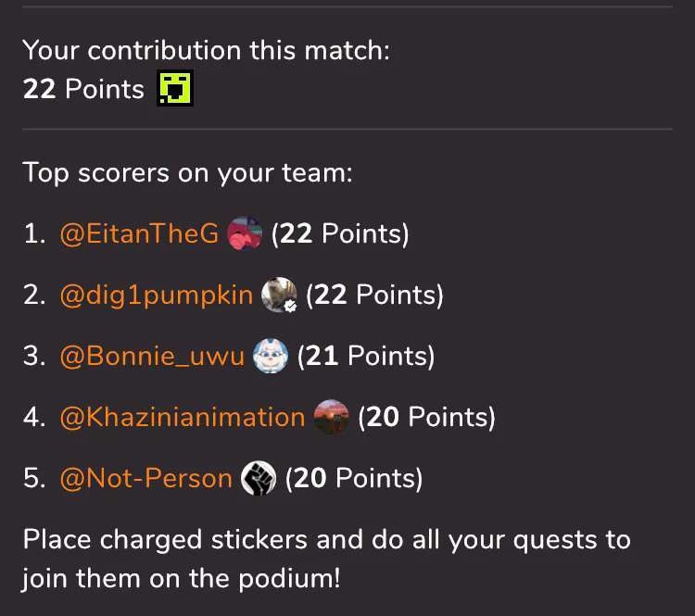Visit the @EitanTheG profile link
The width and height of the screenshot is (695, 616).
click(139, 233)
